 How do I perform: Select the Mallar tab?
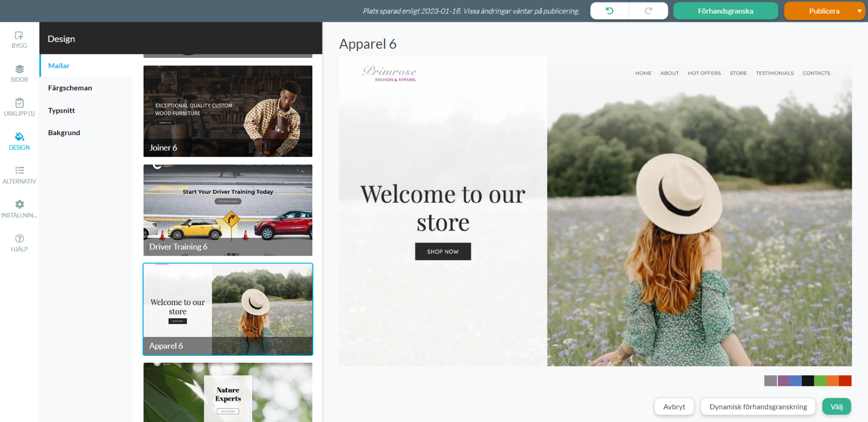[59, 66]
